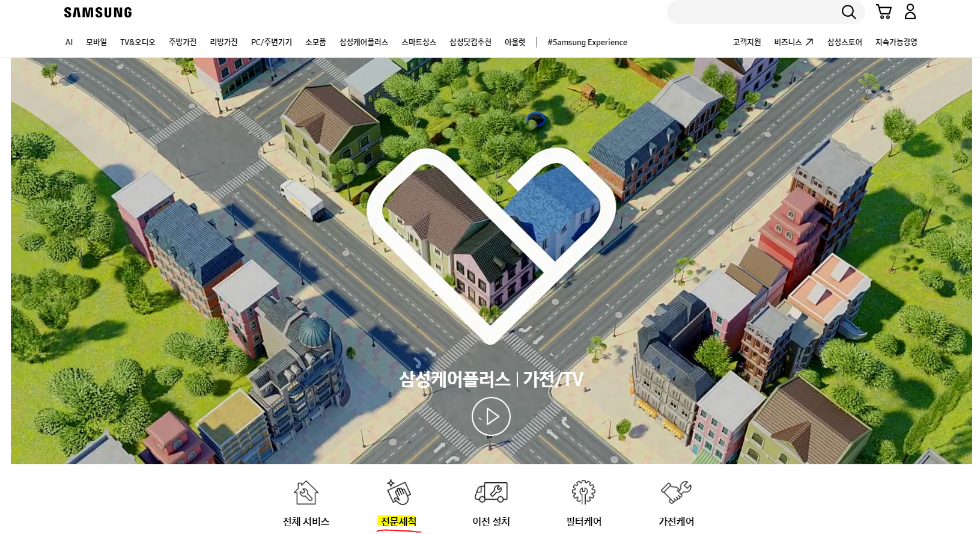The width and height of the screenshot is (980, 534).
Task: Open the AI menu
Action: tap(69, 42)
